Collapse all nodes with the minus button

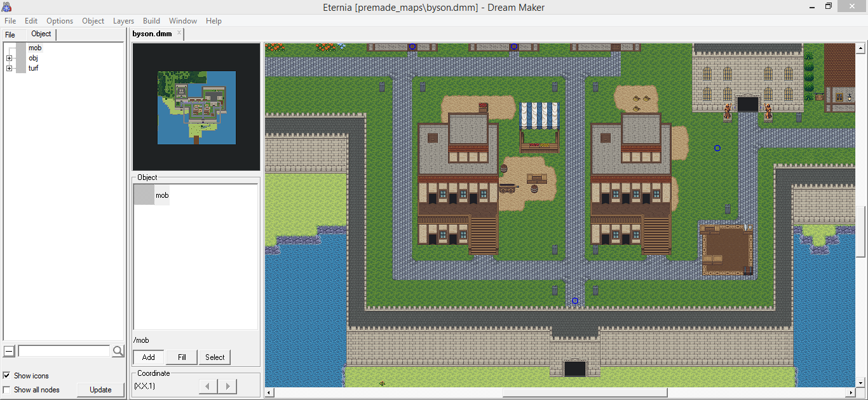pos(9,351)
